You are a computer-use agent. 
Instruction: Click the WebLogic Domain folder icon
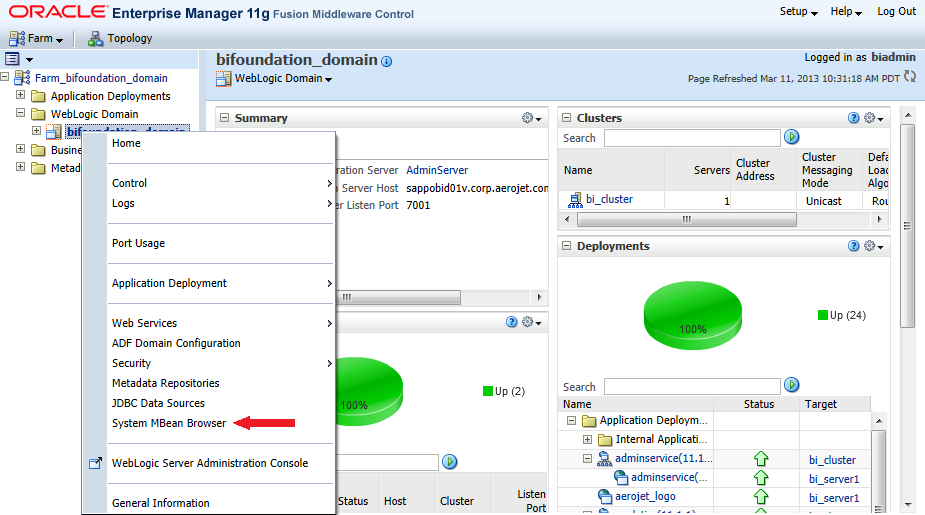[38, 114]
